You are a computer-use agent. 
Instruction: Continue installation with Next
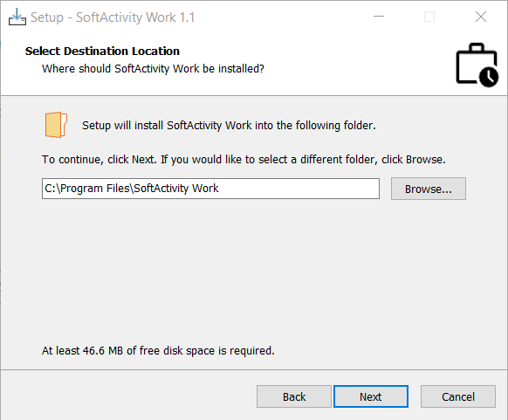(x=371, y=396)
